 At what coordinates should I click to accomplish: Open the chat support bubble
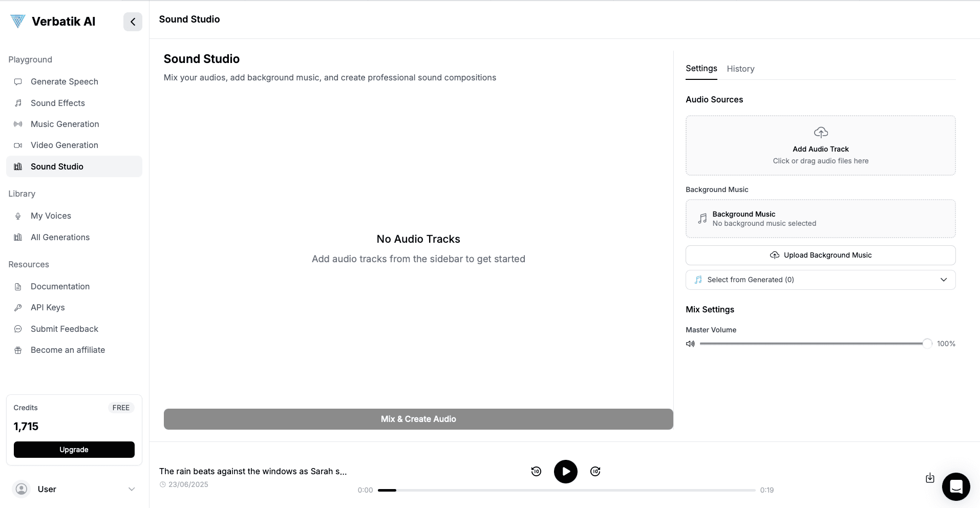(955, 486)
